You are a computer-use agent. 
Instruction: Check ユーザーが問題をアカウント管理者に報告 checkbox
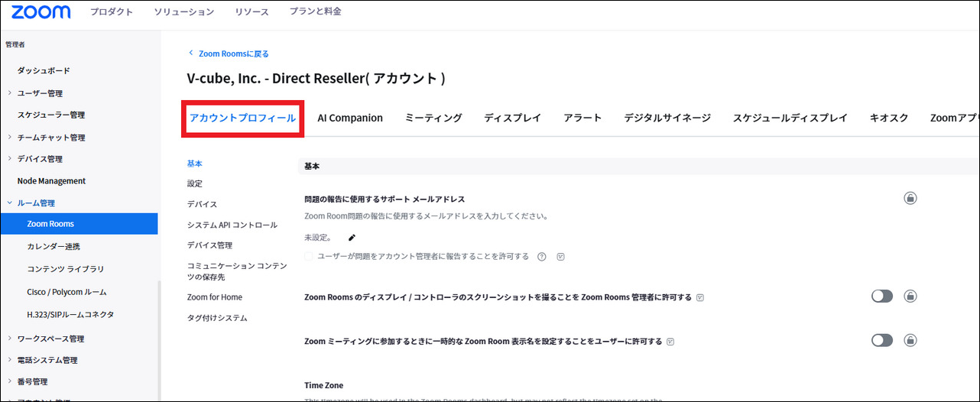click(x=309, y=257)
